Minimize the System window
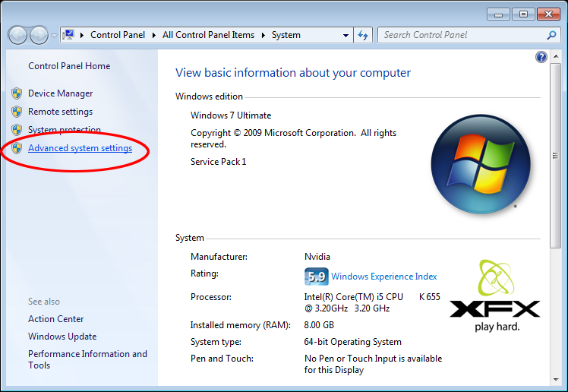568x392 pixels. coord(498,14)
